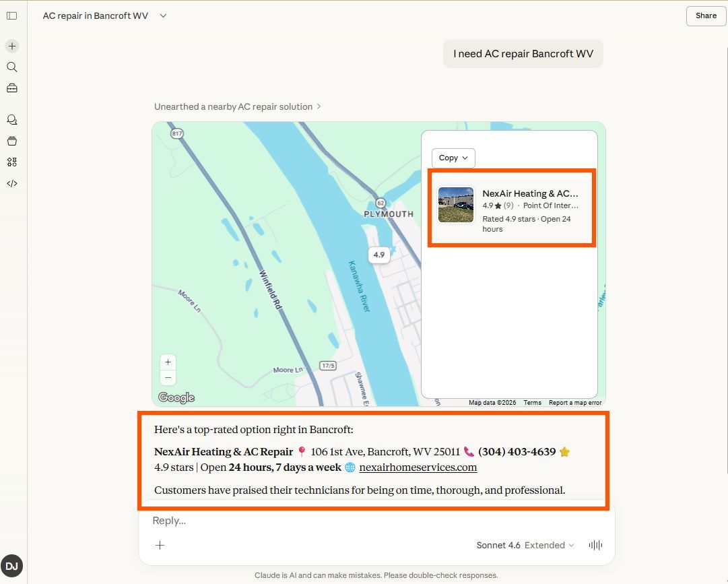Open Chats via the speech bubble icon
This screenshot has width=728, height=584.
(x=11, y=119)
